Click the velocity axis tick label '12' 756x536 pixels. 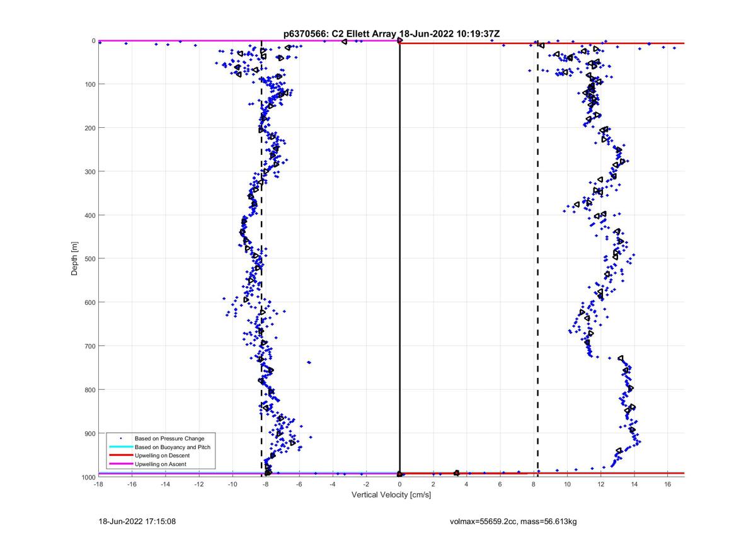(600, 484)
